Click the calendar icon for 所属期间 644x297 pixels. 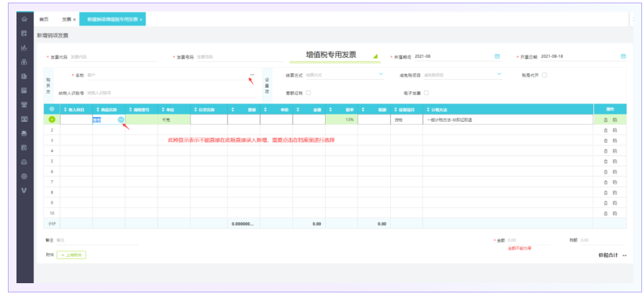click(497, 57)
